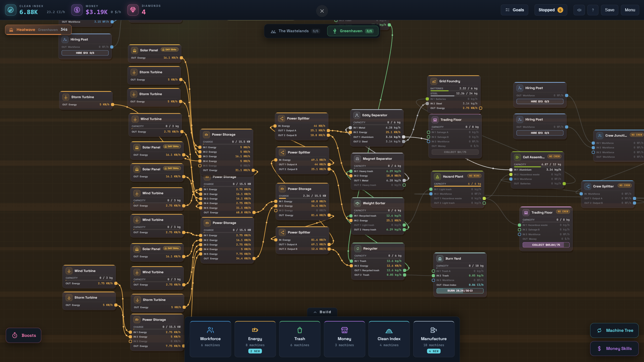644x362 pixels.
Task: Toggle the Stopped simulation button
Action: (x=551, y=10)
